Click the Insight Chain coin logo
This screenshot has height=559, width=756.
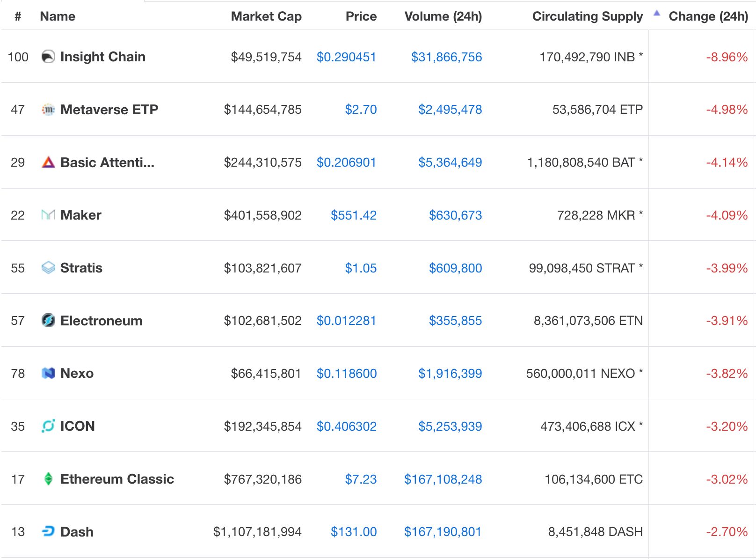[48, 57]
